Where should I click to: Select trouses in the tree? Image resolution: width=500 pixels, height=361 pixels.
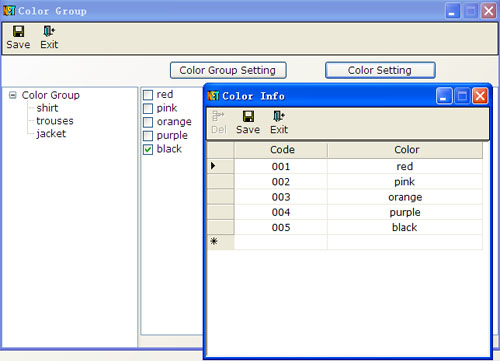[x=55, y=121]
